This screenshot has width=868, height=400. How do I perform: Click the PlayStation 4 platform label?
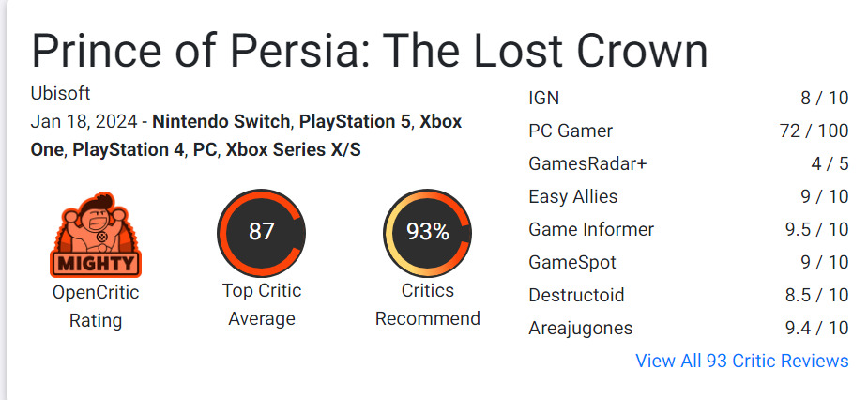coord(128,148)
